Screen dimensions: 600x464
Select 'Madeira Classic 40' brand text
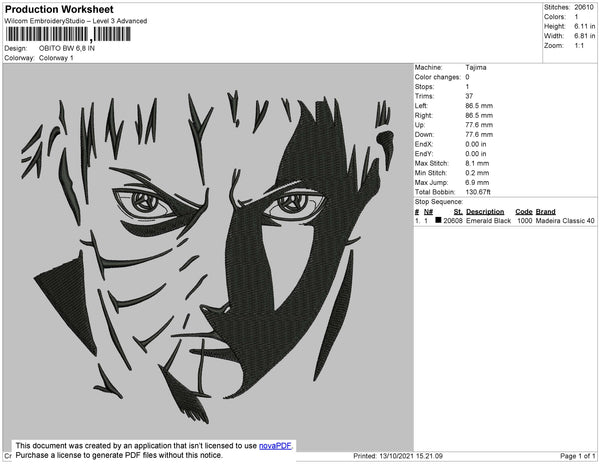(x=565, y=221)
